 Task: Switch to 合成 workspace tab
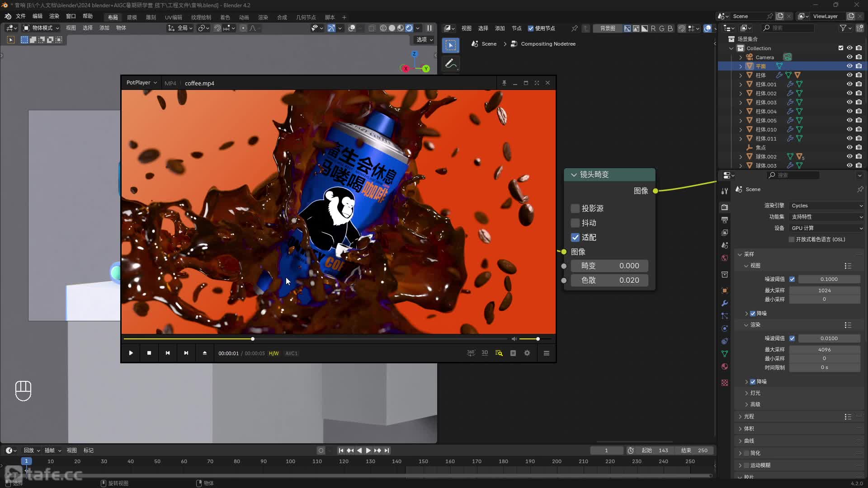tap(282, 17)
